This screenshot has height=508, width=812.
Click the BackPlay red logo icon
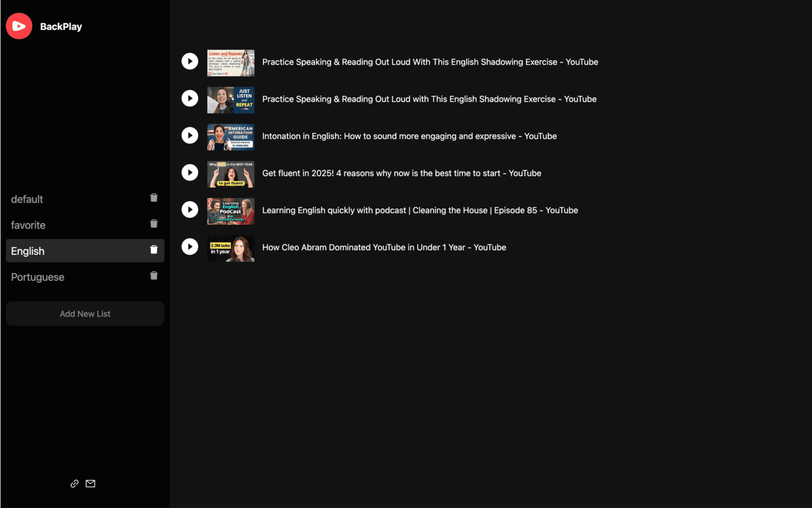[19, 26]
